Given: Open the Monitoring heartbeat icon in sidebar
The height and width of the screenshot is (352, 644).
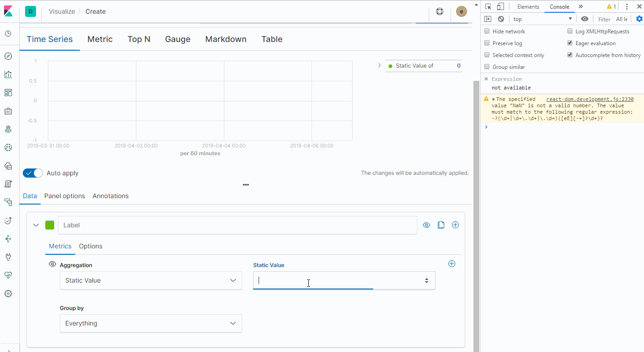Looking at the screenshot, I should (x=8, y=275).
